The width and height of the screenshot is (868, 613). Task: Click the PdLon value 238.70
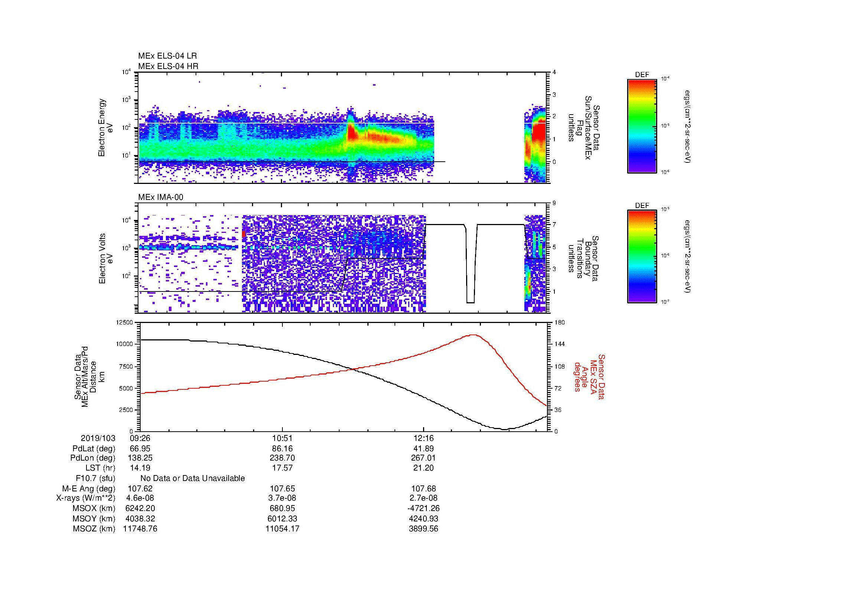282,458
